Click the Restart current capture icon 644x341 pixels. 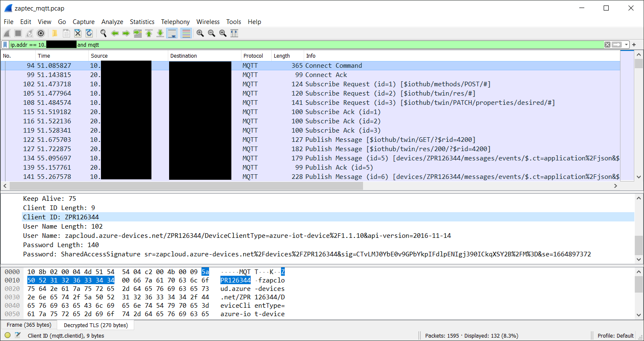pos(29,33)
